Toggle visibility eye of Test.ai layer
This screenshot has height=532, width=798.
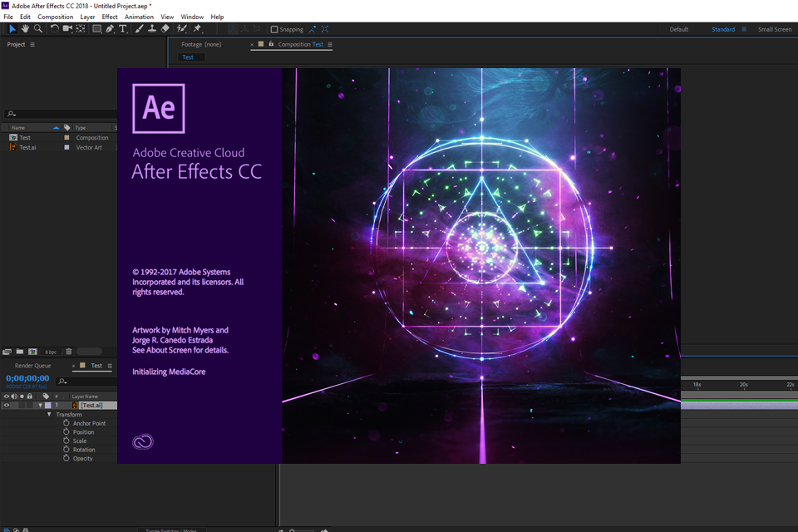(7, 406)
